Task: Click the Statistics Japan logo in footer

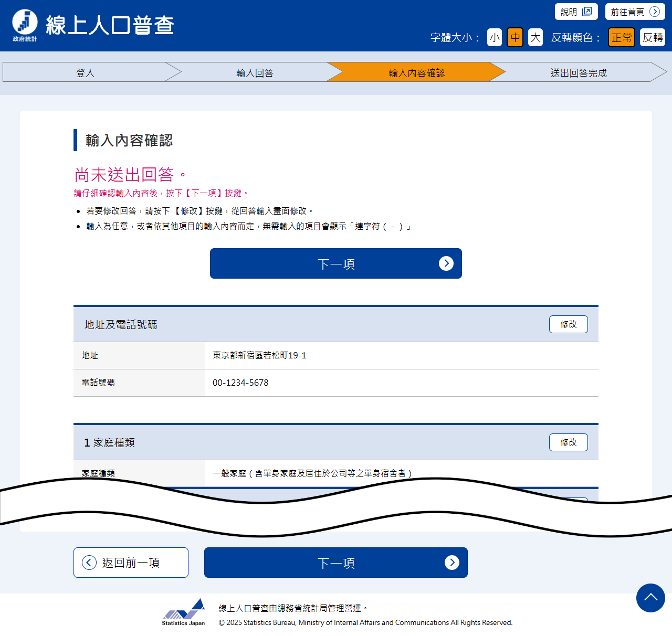Action: click(x=183, y=612)
